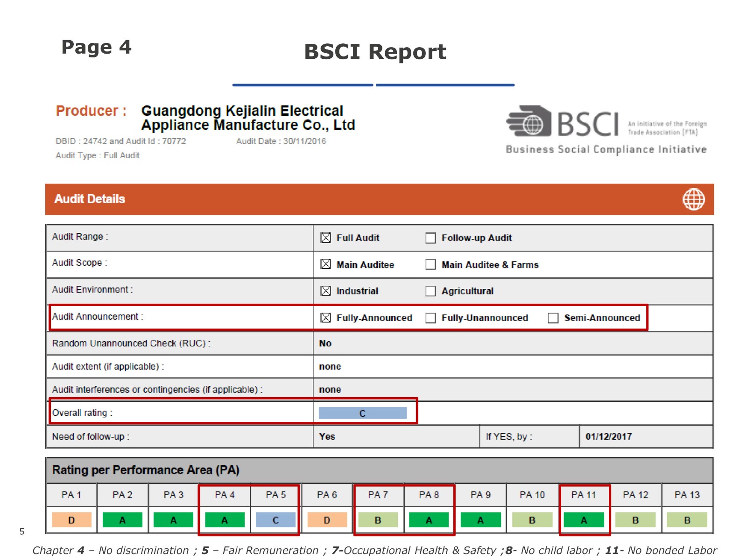Screen dimensions: 747x560
Task: Click the Chapter footnote text at bottom
Action: point(374,551)
